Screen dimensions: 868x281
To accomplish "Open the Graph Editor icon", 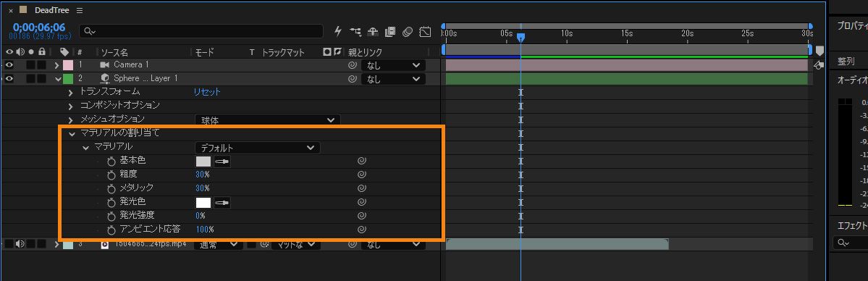I will coord(425,32).
